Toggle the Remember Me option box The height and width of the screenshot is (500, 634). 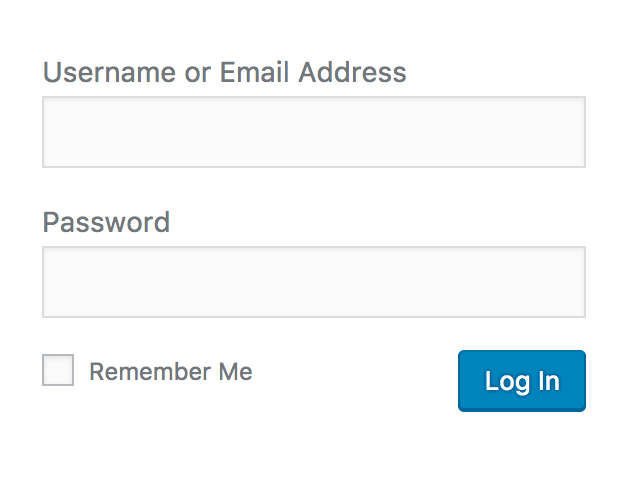coord(58,371)
